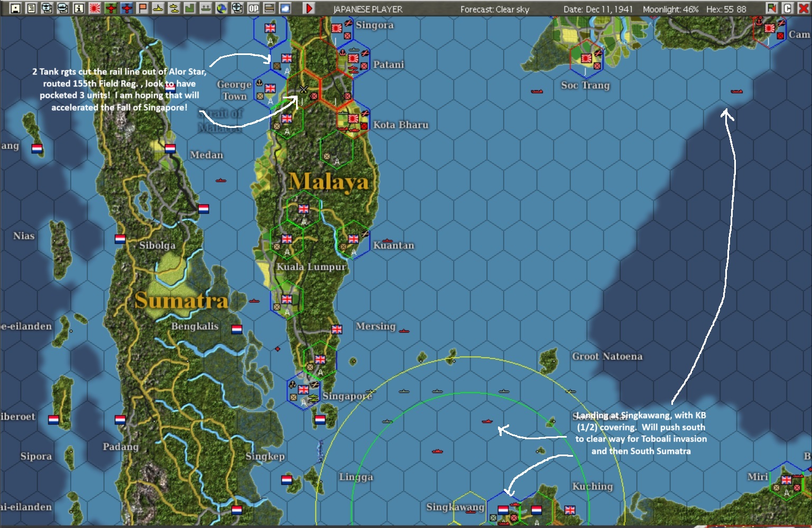
Task: Click the OP toolbar button
Action: click(x=253, y=8)
